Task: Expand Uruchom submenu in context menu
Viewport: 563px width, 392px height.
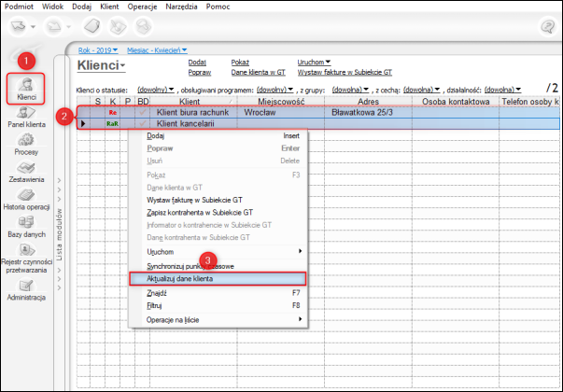Action: (218, 252)
